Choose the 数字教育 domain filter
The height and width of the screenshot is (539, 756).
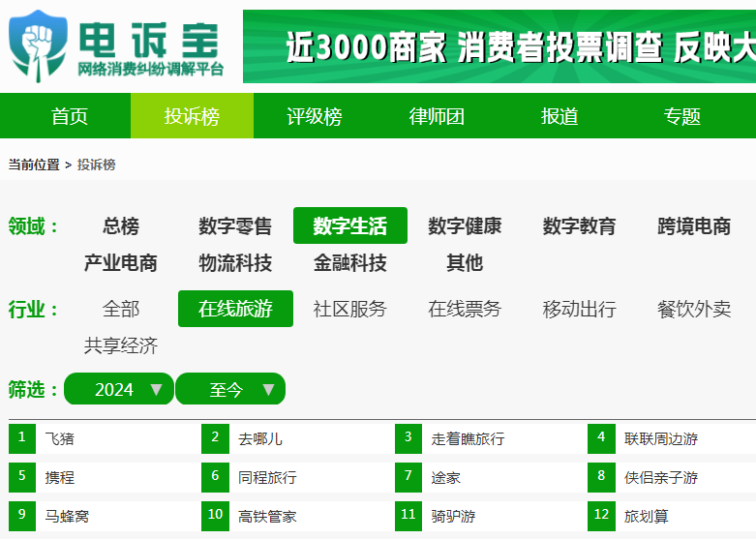click(x=579, y=225)
